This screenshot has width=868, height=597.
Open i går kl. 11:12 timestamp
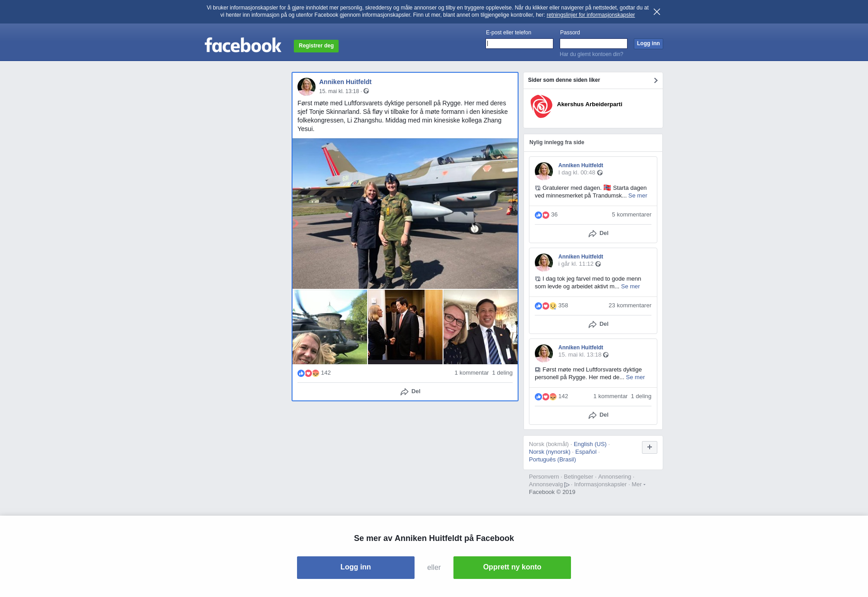(576, 264)
